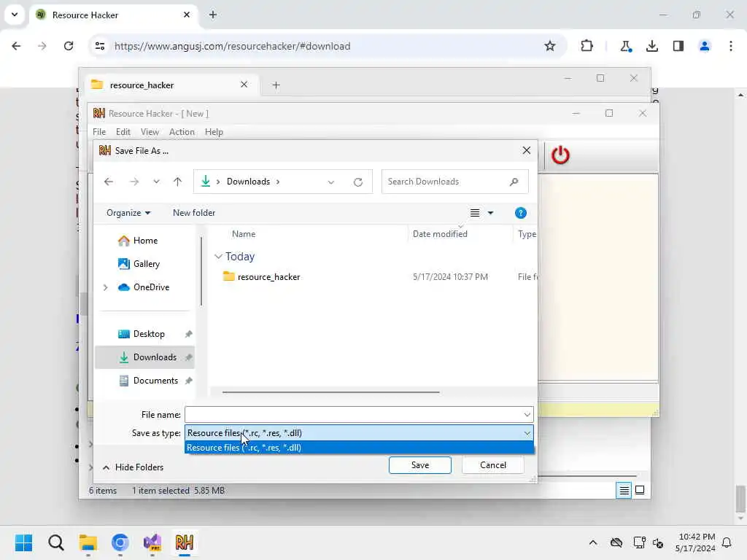Open the Organize dropdown menu

click(x=128, y=213)
